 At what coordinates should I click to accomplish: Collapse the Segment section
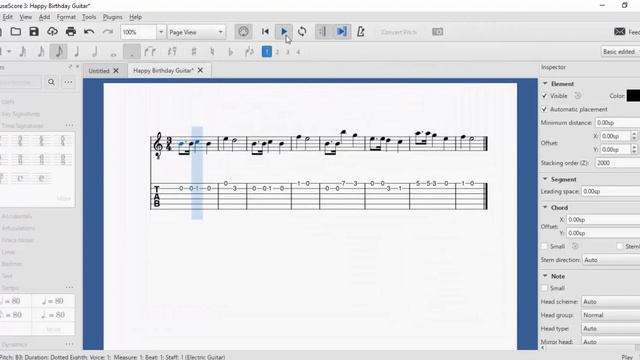[x=545, y=179]
